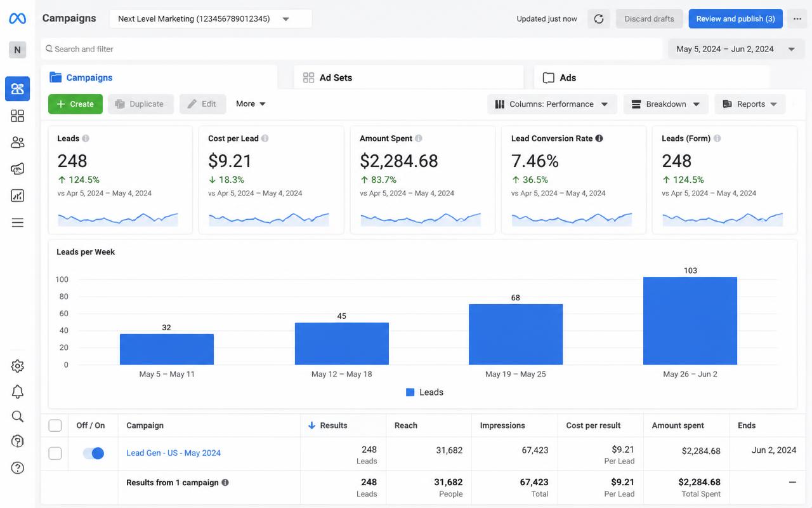Click the info icon next to Cost per Lead
This screenshot has width=812, height=508.
coord(265,138)
